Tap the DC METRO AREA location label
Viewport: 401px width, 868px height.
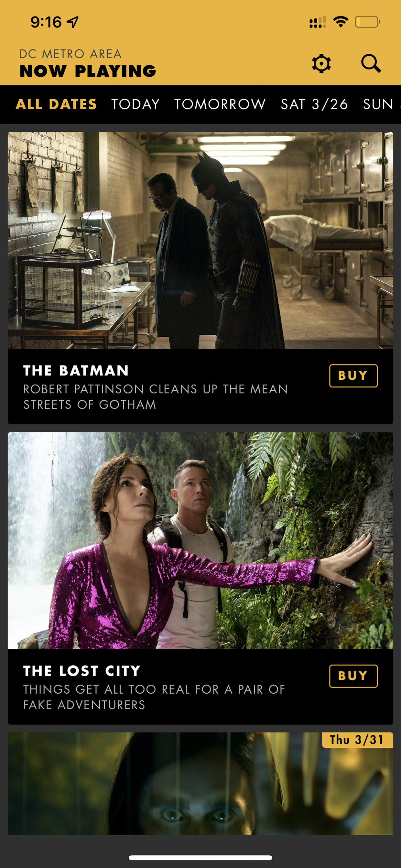[x=70, y=54]
